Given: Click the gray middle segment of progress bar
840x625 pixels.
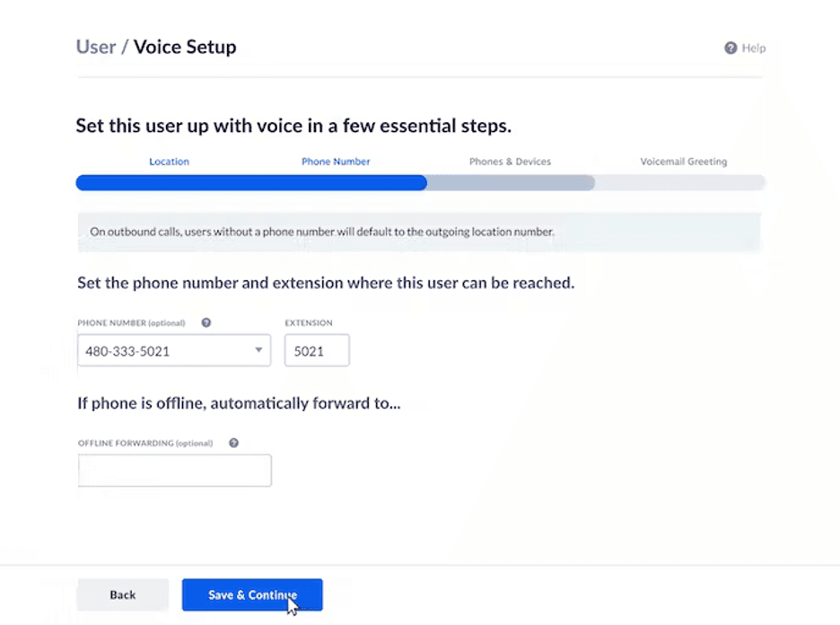Looking at the screenshot, I should (x=510, y=183).
